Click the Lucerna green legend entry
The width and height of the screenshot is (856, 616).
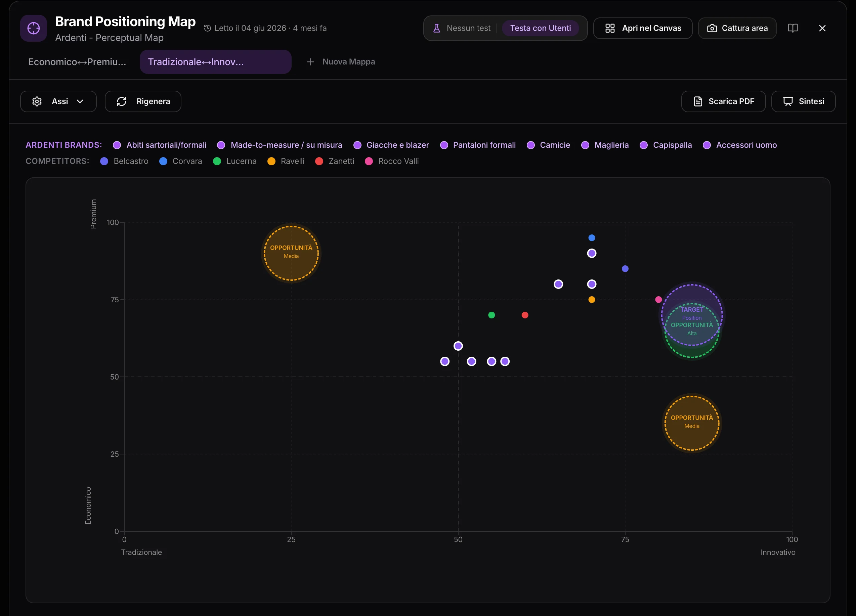coord(234,162)
